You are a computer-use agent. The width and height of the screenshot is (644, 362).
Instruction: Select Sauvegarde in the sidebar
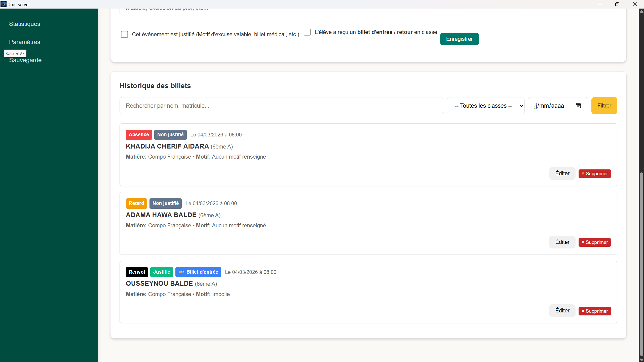click(x=25, y=60)
